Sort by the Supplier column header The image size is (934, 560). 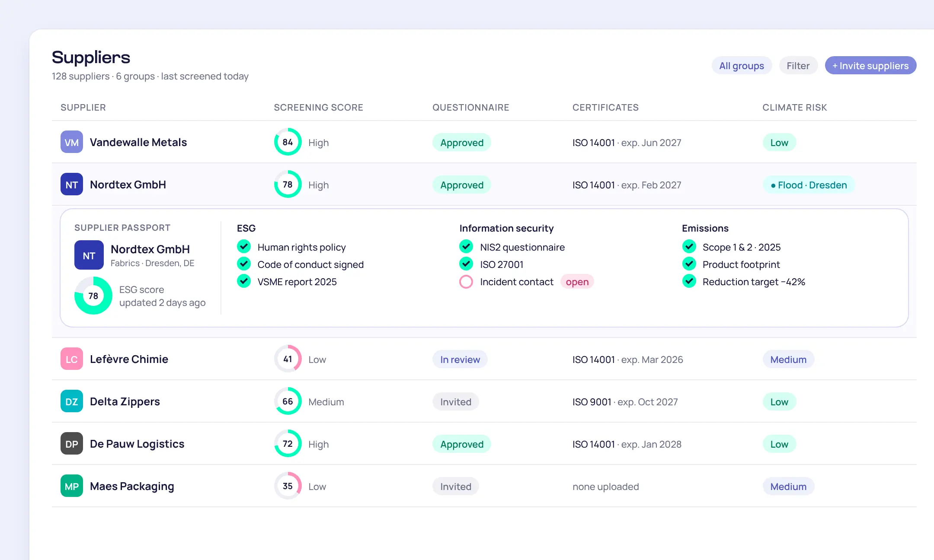pyautogui.click(x=83, y=108)
